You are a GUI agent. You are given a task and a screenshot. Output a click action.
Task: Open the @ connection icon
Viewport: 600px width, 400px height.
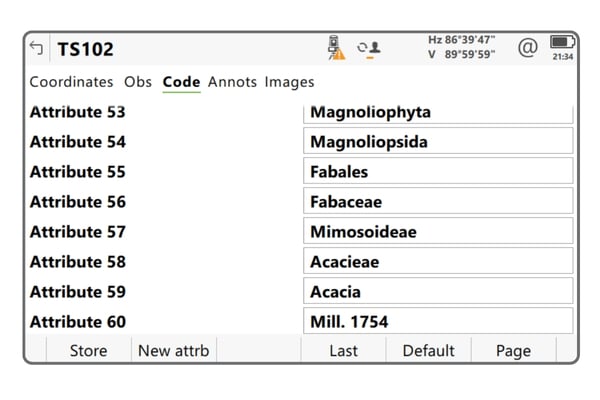point(527,47)
